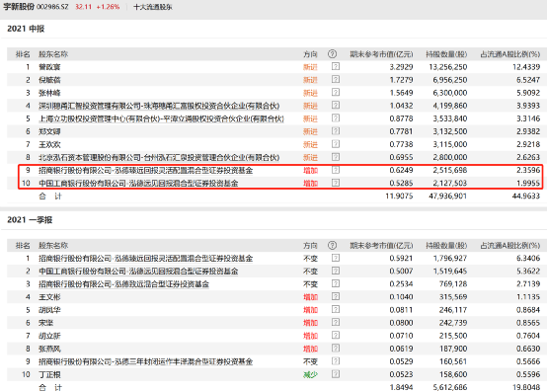Open 上海立功股权投资管理中心 shareholder link
This screenshot has height=392, width=547.
tap(161, 118)
